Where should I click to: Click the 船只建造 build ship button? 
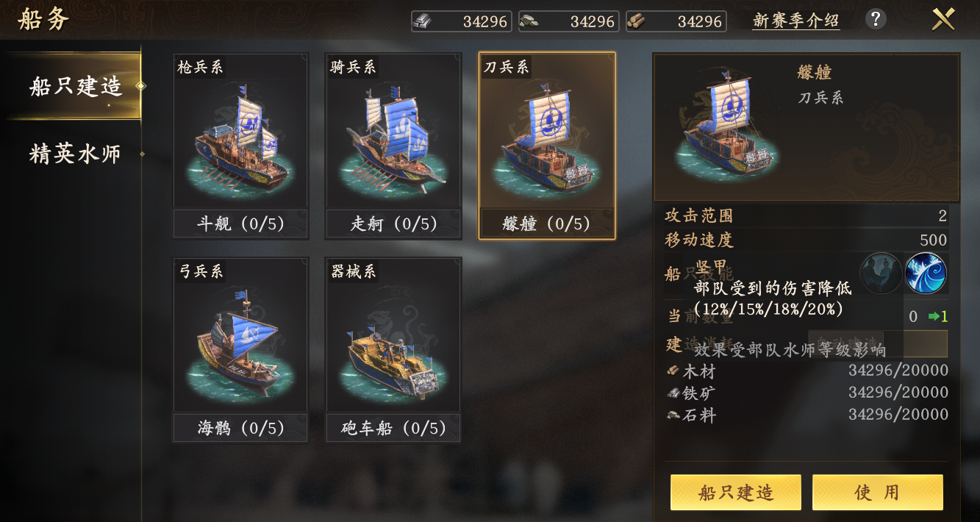tap(734, 492)
